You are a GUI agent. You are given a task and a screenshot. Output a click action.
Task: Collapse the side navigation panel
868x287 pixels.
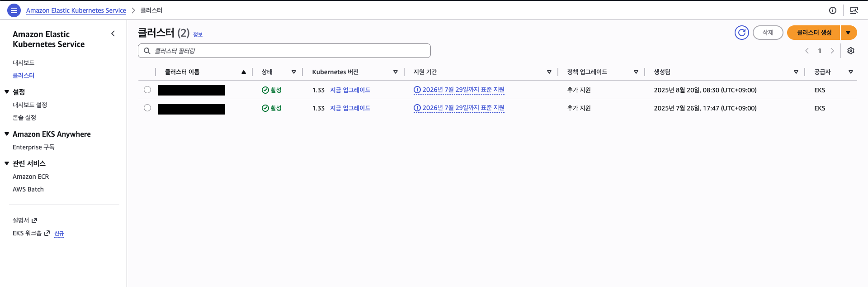[113, 34]
